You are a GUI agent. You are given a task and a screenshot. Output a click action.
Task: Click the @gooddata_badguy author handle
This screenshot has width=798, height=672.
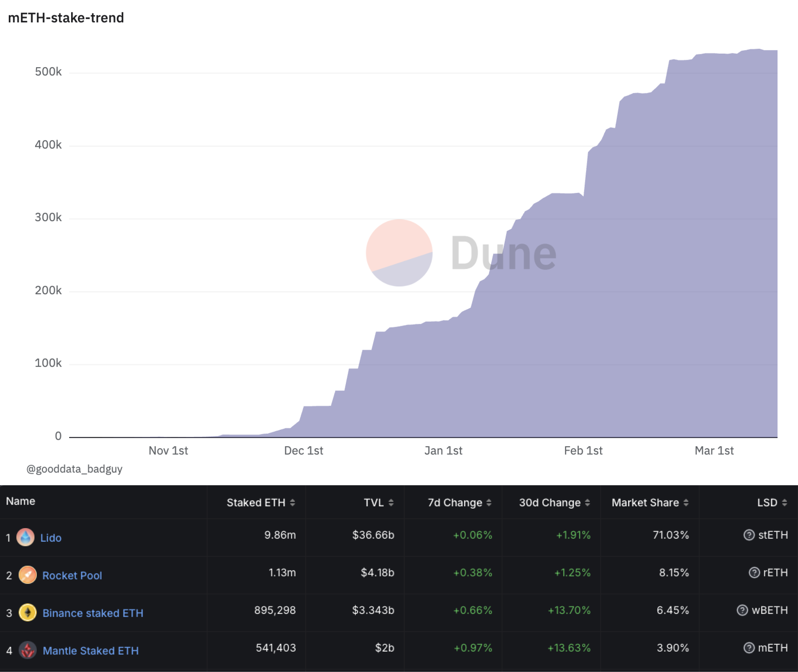(74, 469)
